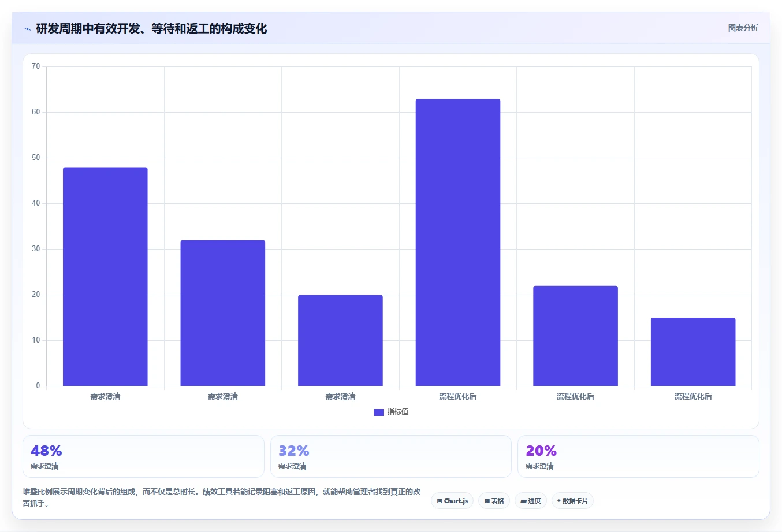Click the y-axis label 30

coord(36,249)
